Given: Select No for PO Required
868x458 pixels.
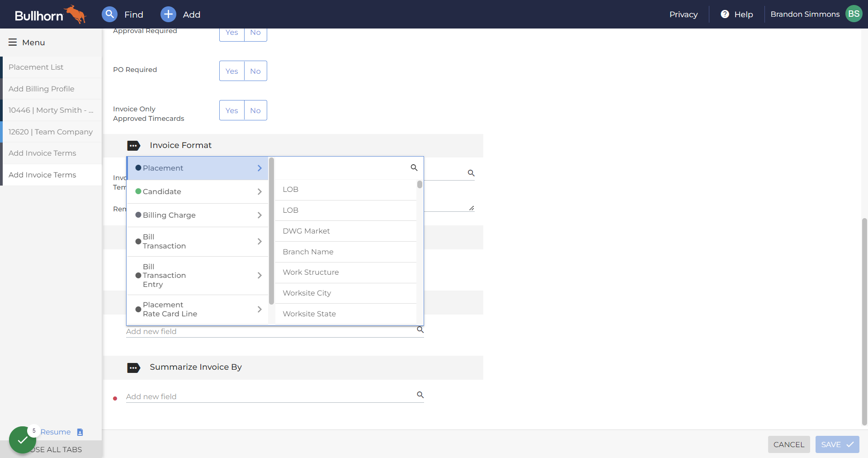Looking at the screenshot, I should pos(255,71).
